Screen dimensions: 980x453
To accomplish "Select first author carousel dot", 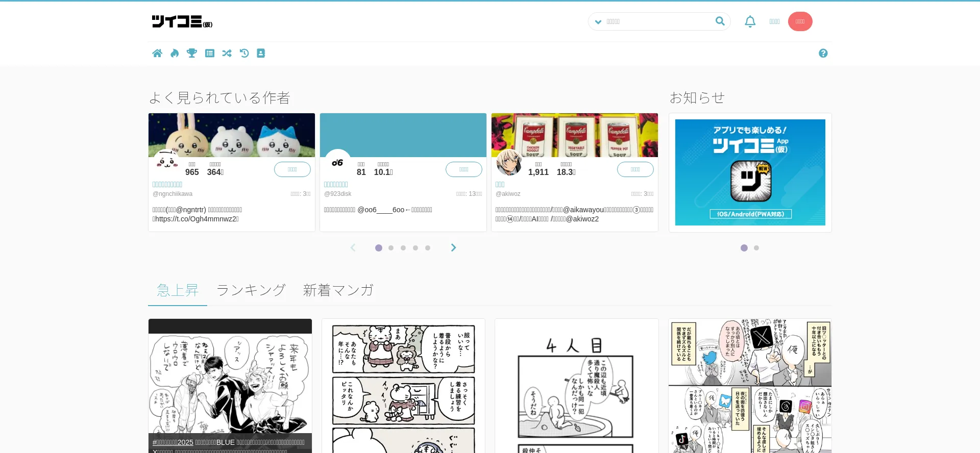I will (x=379, y=248).
